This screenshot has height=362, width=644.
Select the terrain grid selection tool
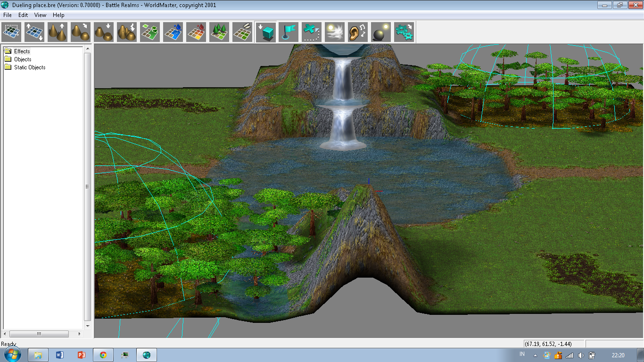coord(11,32)
